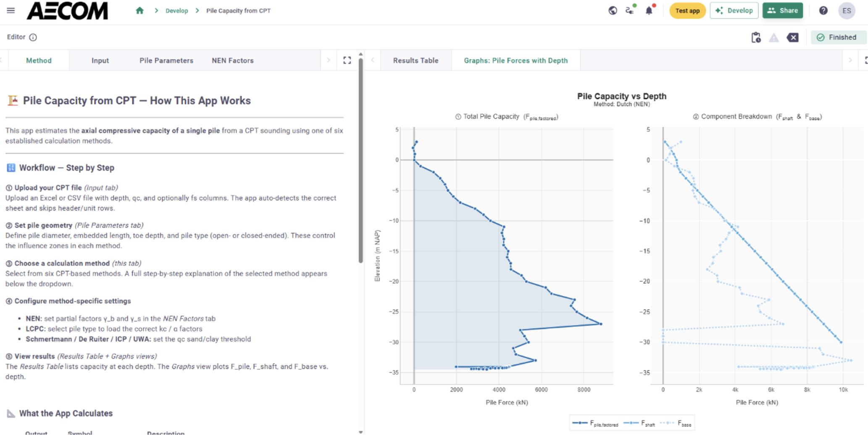Switch to the Pile Parameters tab

point(166,61)
